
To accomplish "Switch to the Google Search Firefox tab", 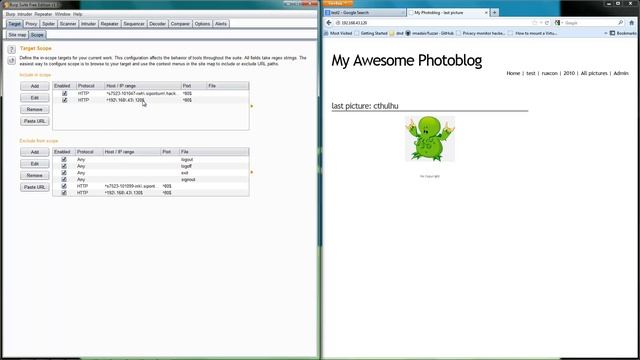I will [x=364, y=13].
